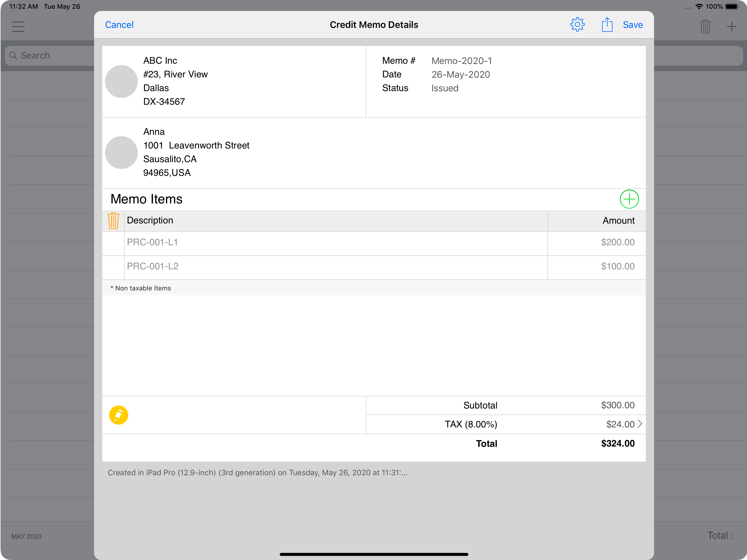
Task: Tap the plus icon in background toolbar
Action: [731, 26]
